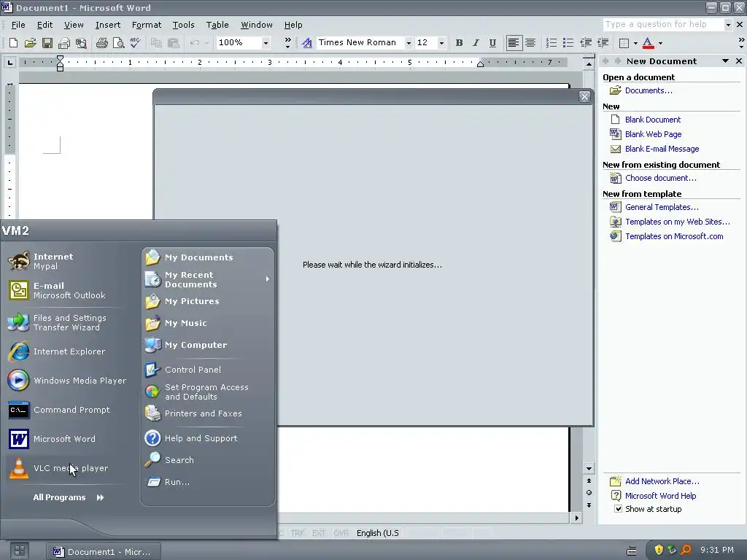Expand All Programs in Start menu
Image resolution: width=747 pixels, height=560 pixels.
[x=69, y=497]
